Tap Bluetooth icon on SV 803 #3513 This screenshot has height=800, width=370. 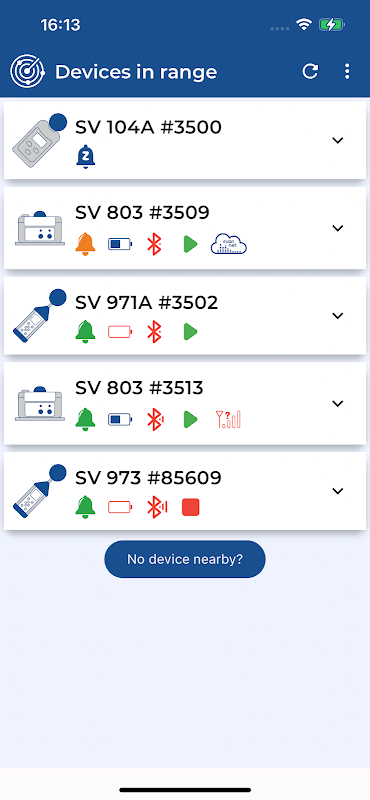point(155,420)
